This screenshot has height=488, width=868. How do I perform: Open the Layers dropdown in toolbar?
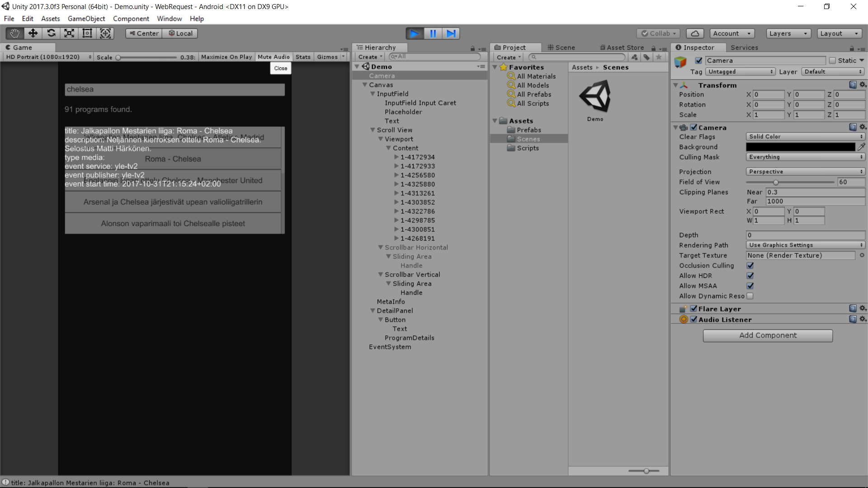788,33
